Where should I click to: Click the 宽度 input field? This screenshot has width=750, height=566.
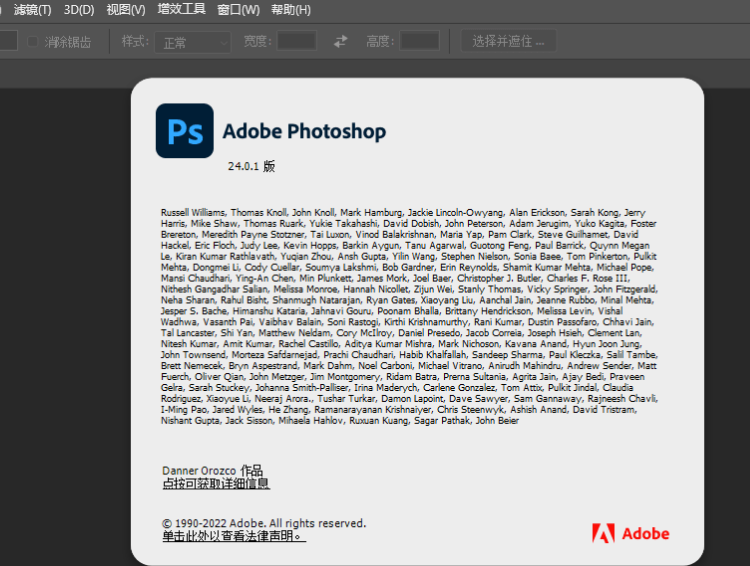(297, 41)
